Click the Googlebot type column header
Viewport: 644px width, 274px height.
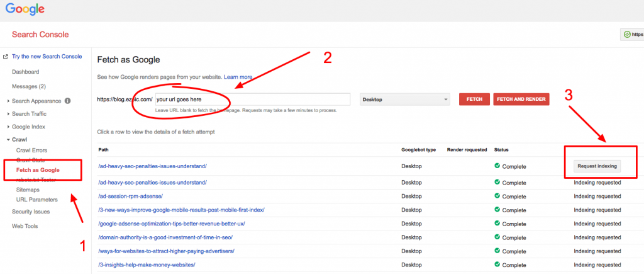tap(418, 150)
